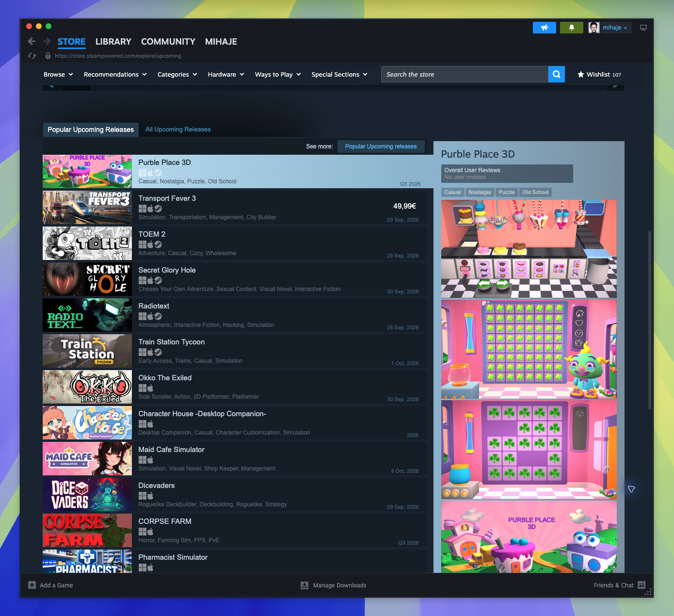Open the Transport Fever 3 thumbnail

click(87, 207)
